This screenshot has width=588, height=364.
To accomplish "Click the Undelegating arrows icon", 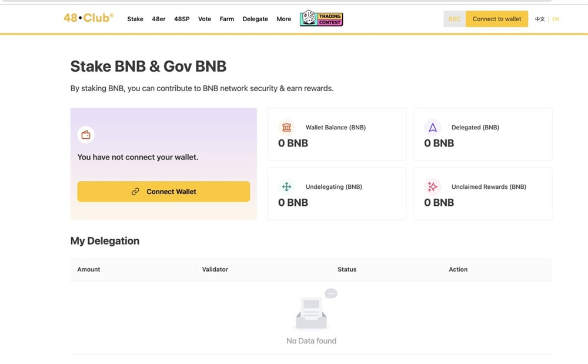I will tap(286, 186).
